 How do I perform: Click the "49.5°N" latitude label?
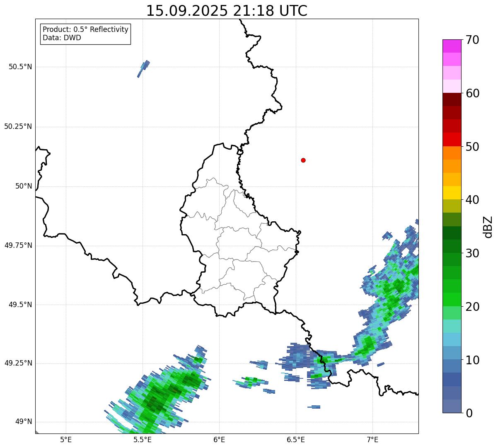click(x=20, y=305)
